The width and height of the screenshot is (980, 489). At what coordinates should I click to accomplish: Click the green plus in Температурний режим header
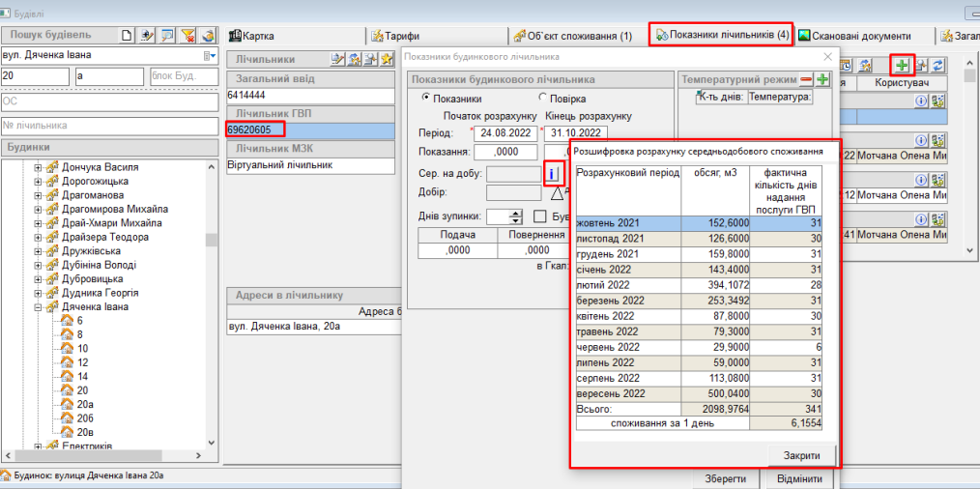(822, 79)
